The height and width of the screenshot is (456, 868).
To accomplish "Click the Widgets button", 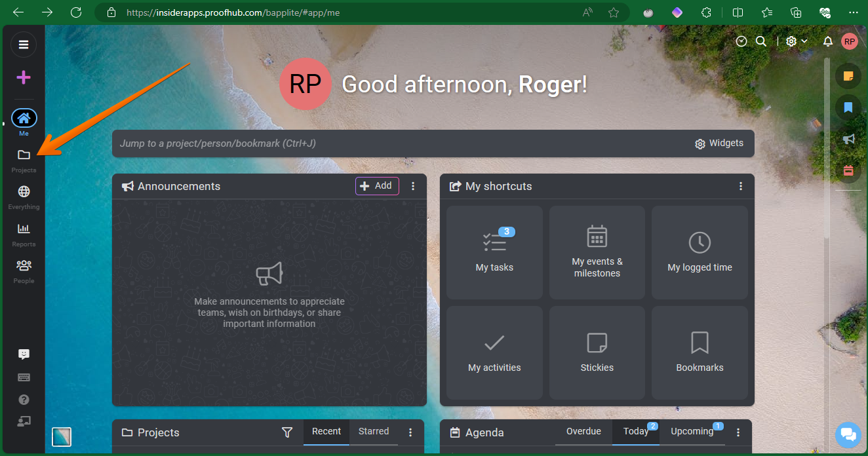I will tap(719, 143).
